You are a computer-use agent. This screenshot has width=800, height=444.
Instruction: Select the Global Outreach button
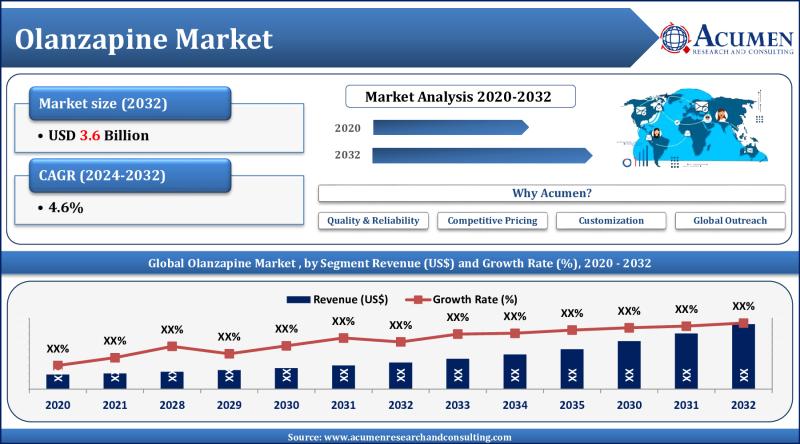click(x=730, y=220)
